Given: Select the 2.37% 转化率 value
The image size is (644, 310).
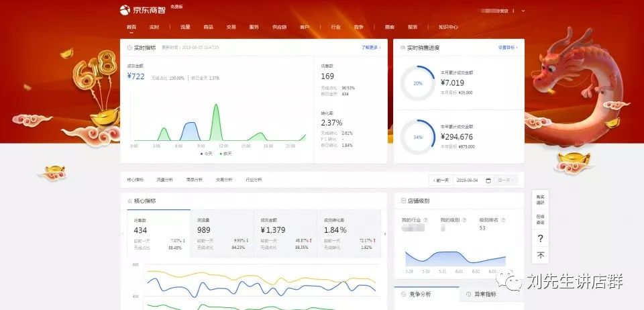Looking at the screenshot, I should click(x=331, y=123).
